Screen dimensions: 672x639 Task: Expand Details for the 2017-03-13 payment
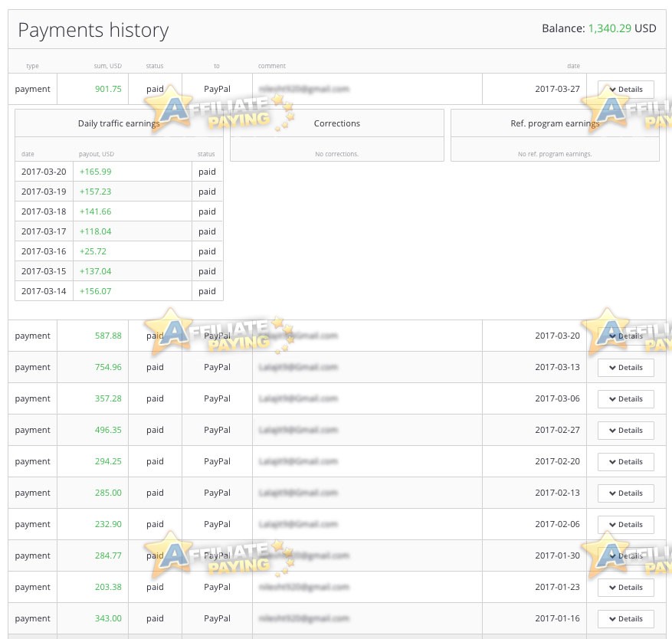coord(626,367)
